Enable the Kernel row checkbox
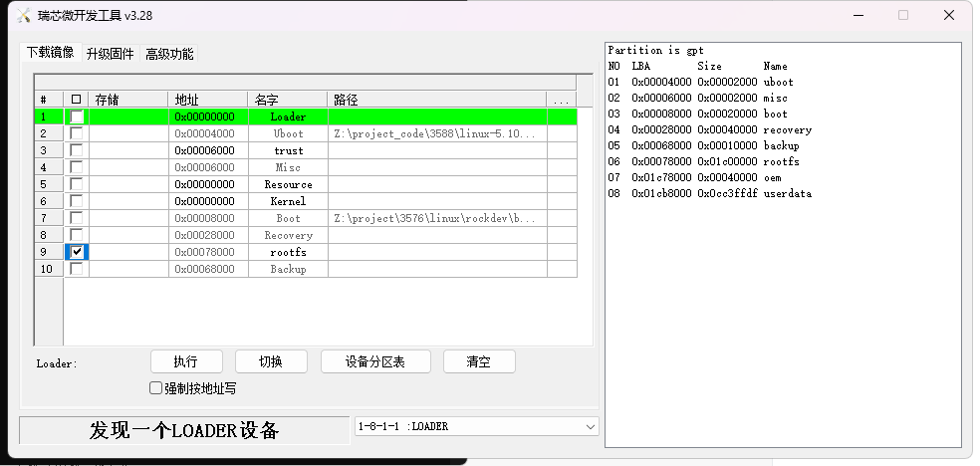This screenshot has height=466, width=980. (x=77, y=201)
